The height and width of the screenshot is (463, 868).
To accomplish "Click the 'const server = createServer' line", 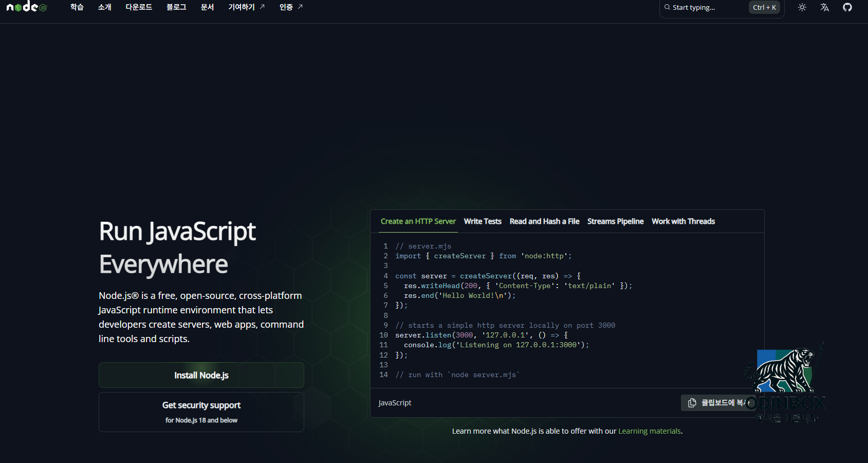I will (488, 276).
